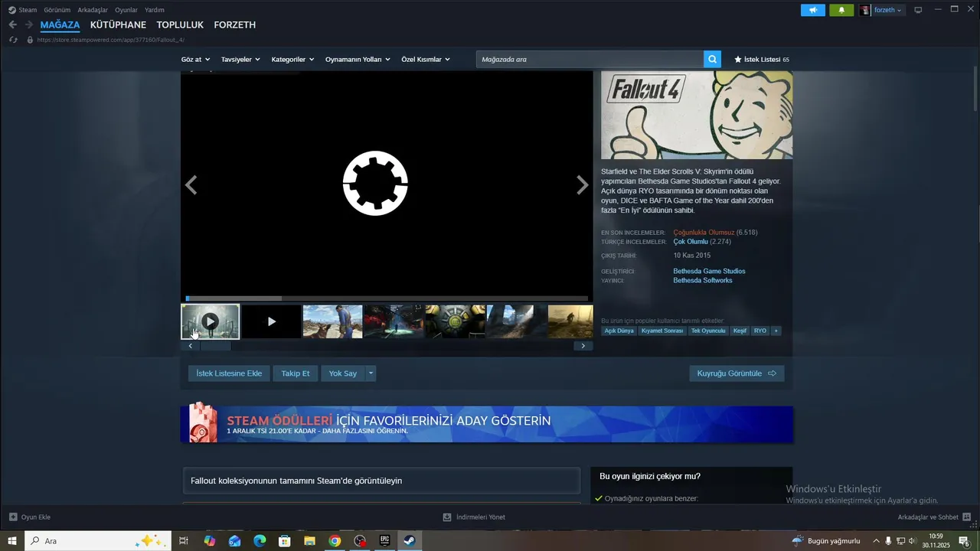Select the second video thumbnail

271,321
